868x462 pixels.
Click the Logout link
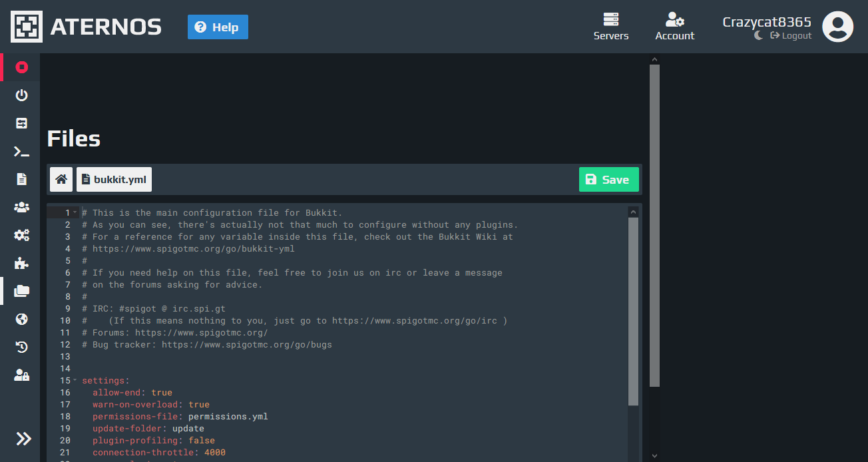pyautogui.click(x=791, y=35)
